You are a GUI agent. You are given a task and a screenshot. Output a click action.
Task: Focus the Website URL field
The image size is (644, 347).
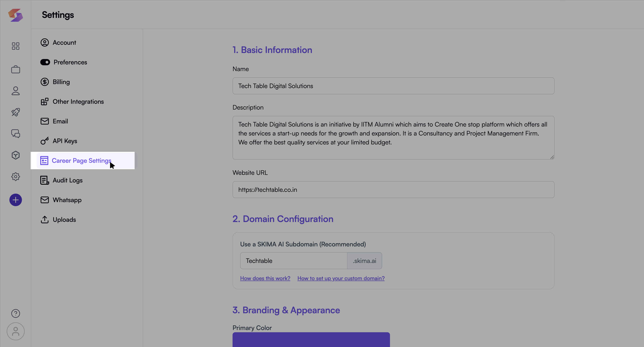[393, 190]
